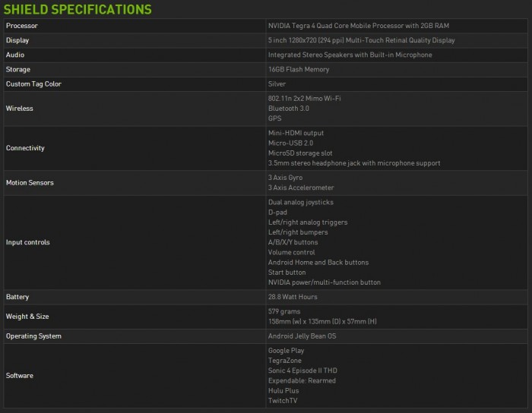532x413 pixels.
Task: Click the Dual analog joysticks entry
Action: click(300, 203)
